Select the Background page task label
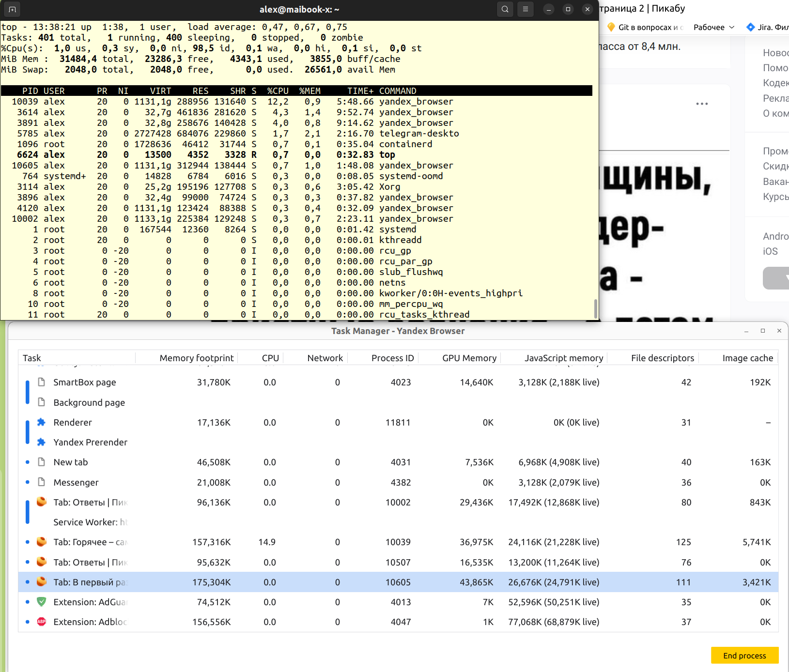The height and width of the screenshot is (672, 789). (x=89, y=402)
